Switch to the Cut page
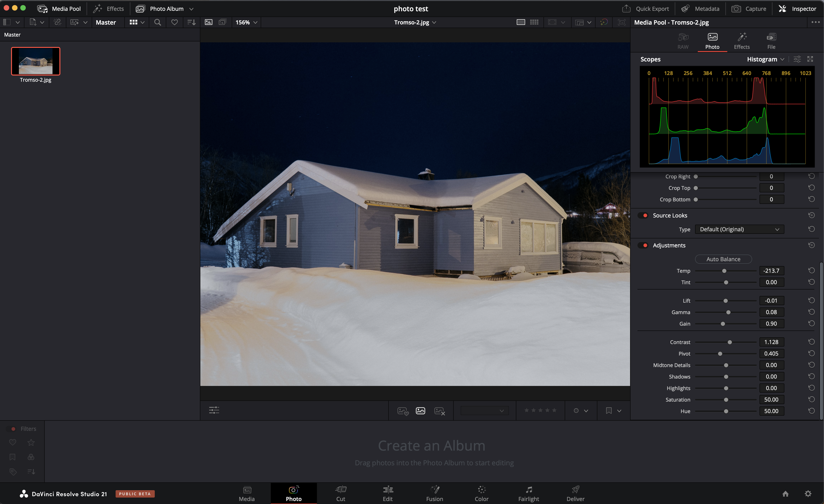The width and height of the screenshot is (824, 504). pos(341,494)
